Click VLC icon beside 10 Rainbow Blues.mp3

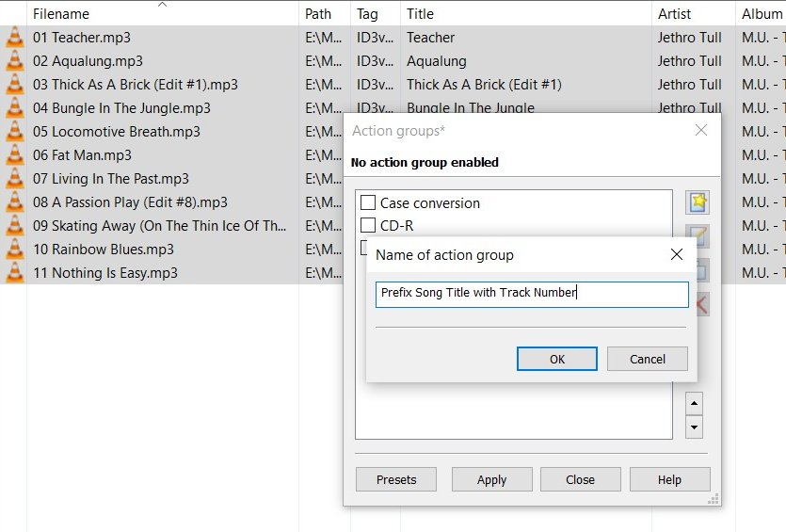click(x=14, y=250)
